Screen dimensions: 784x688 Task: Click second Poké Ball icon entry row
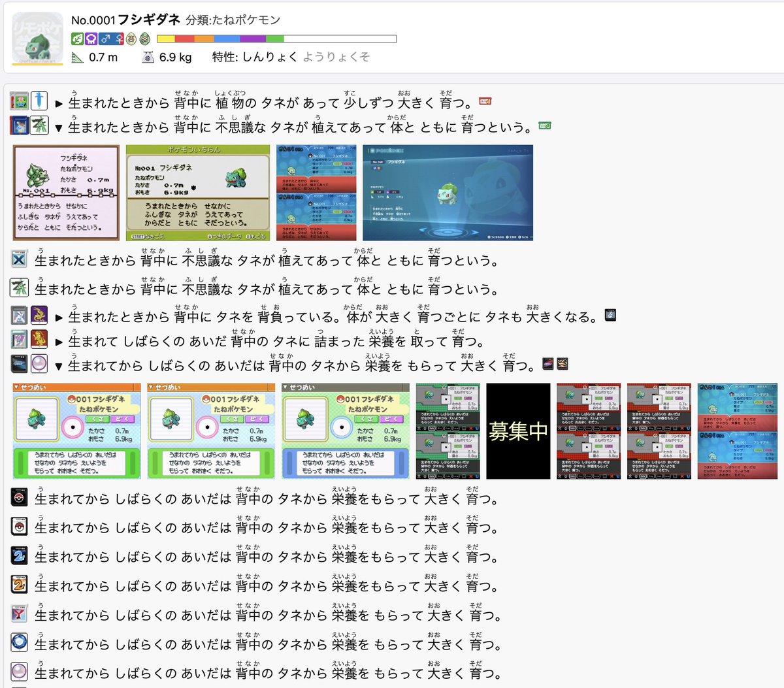[20, 527]
